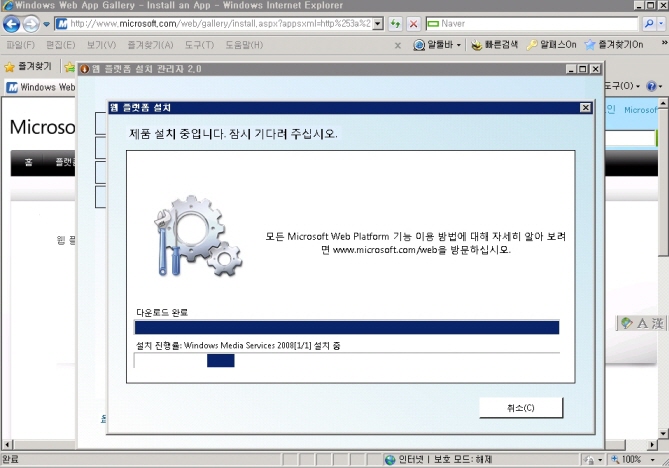Screen dimensions: 669x468
Task: Click the Naver search box
Action: (532, 23)
